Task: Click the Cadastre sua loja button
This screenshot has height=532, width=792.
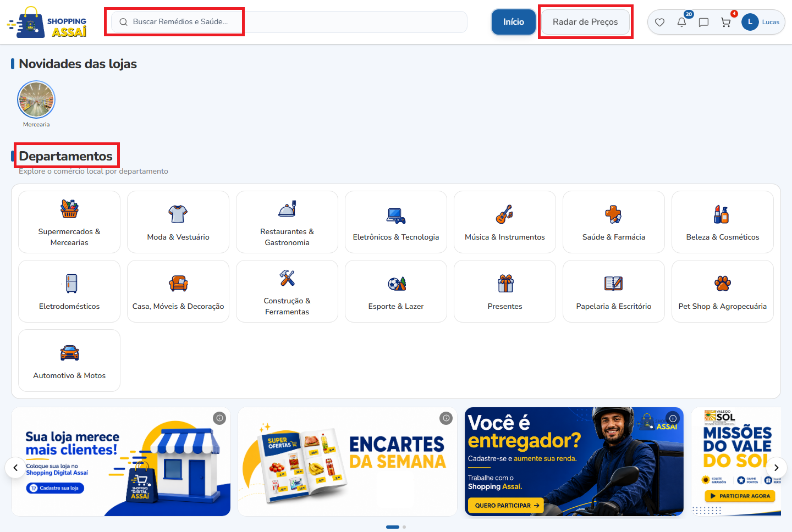Action: tap(55, 488)
